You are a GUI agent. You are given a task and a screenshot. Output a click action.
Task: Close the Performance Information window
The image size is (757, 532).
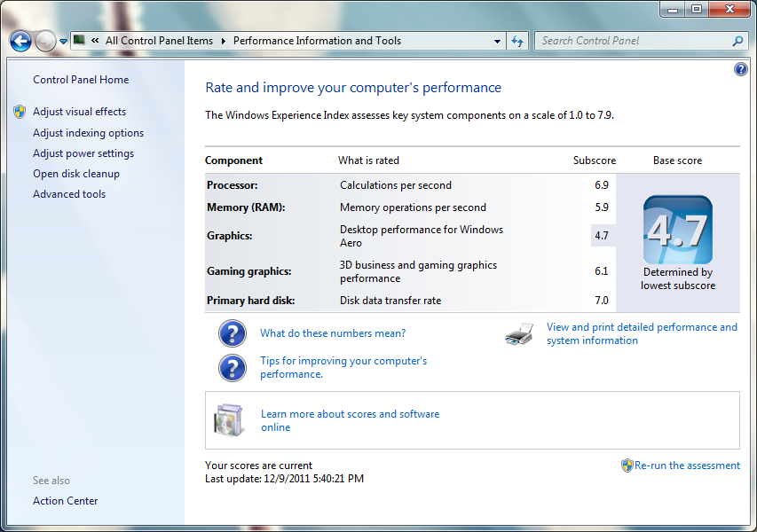(x=729, y=9)
